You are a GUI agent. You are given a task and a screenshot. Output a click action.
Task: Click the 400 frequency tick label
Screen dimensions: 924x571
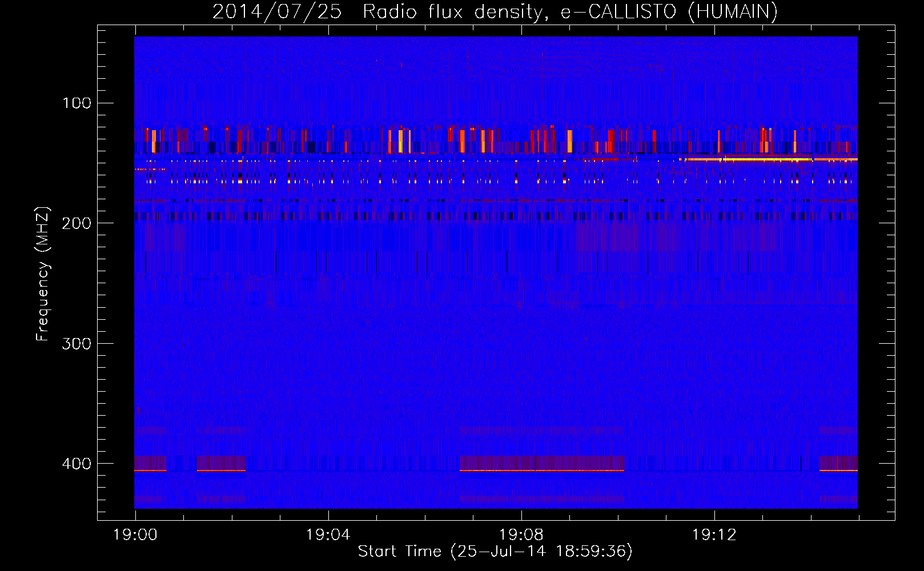point(77,464)
